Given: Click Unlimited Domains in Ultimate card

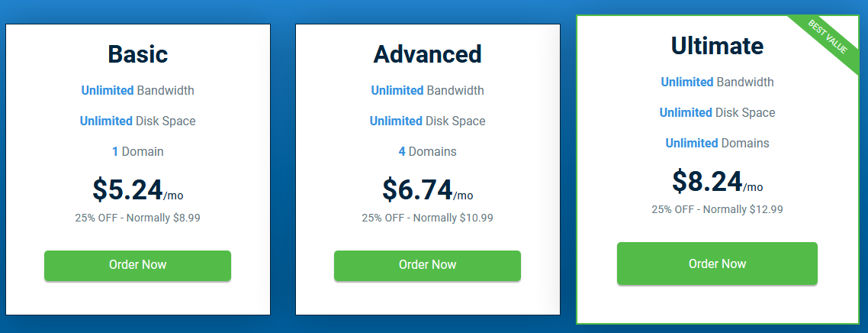Looking at the screenshot, I should [x=717, y=143].
